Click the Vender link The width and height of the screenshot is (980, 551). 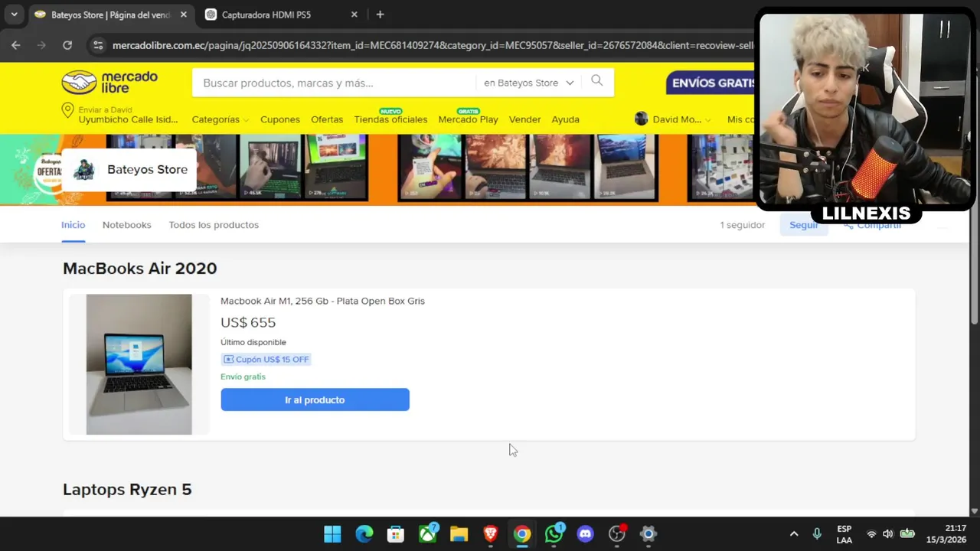524,119
